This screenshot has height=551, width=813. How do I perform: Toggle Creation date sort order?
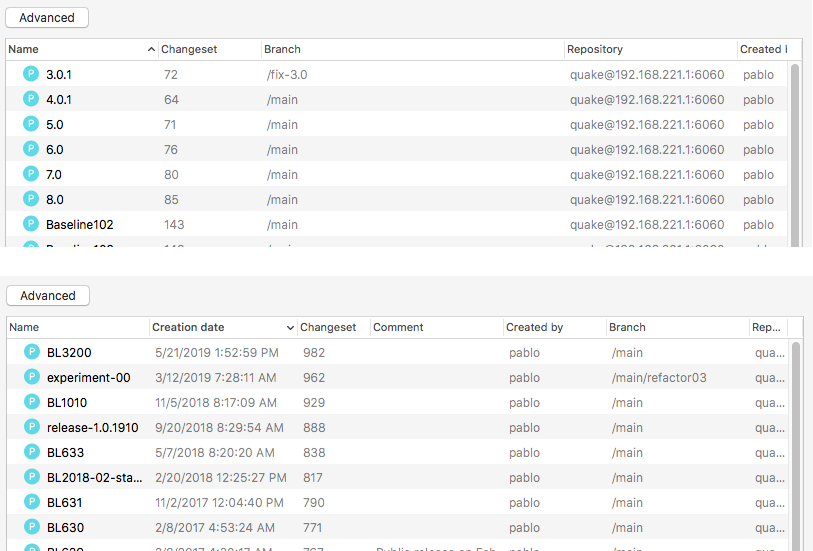click(x=223, y=327)
